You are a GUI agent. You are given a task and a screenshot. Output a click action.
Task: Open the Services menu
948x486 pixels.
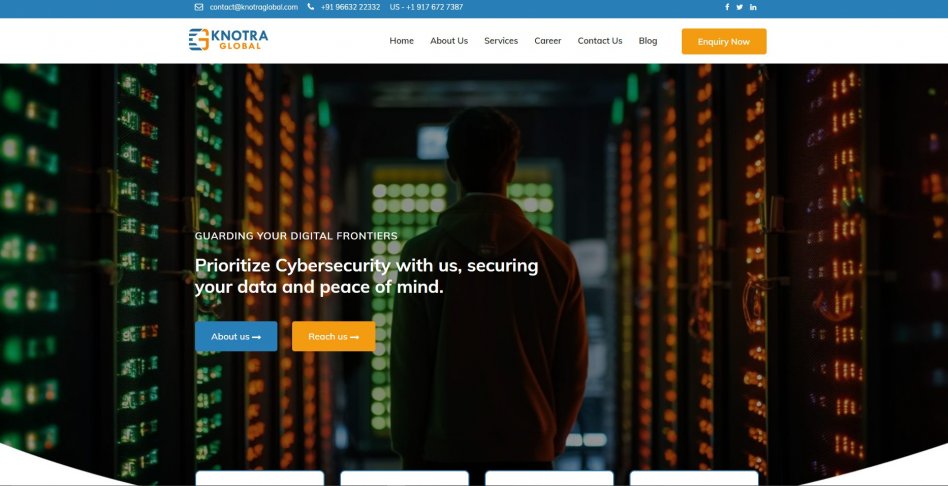(x=501, y=41)
